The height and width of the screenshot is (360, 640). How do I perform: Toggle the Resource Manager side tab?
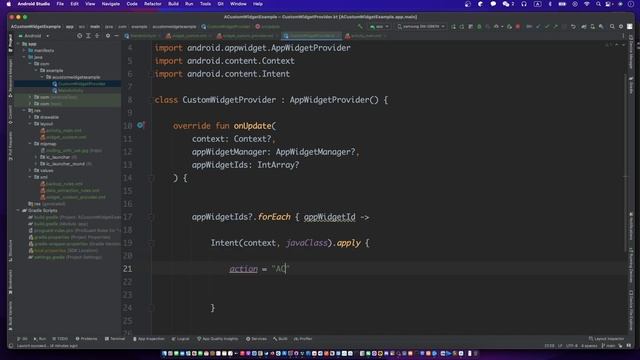[x=11, y=78]
